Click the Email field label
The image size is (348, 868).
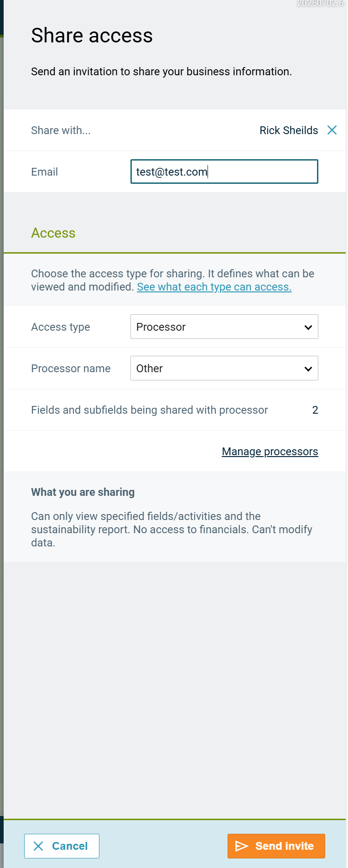point(44,172)
